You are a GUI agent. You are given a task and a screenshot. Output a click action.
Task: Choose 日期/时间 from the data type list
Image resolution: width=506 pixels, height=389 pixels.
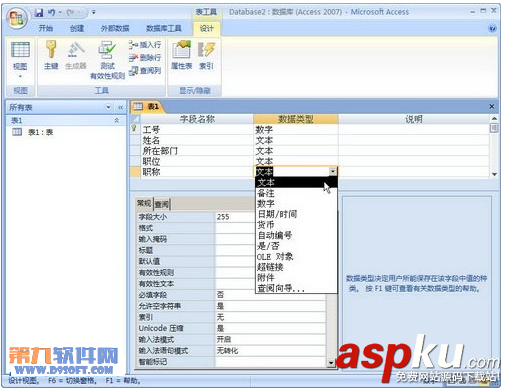click(x=296, y=214)
